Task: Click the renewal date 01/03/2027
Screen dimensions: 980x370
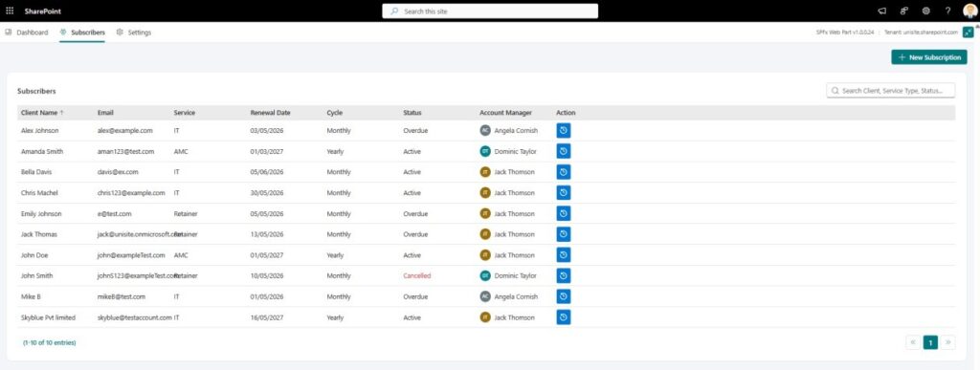Action: tap(267, 152)
